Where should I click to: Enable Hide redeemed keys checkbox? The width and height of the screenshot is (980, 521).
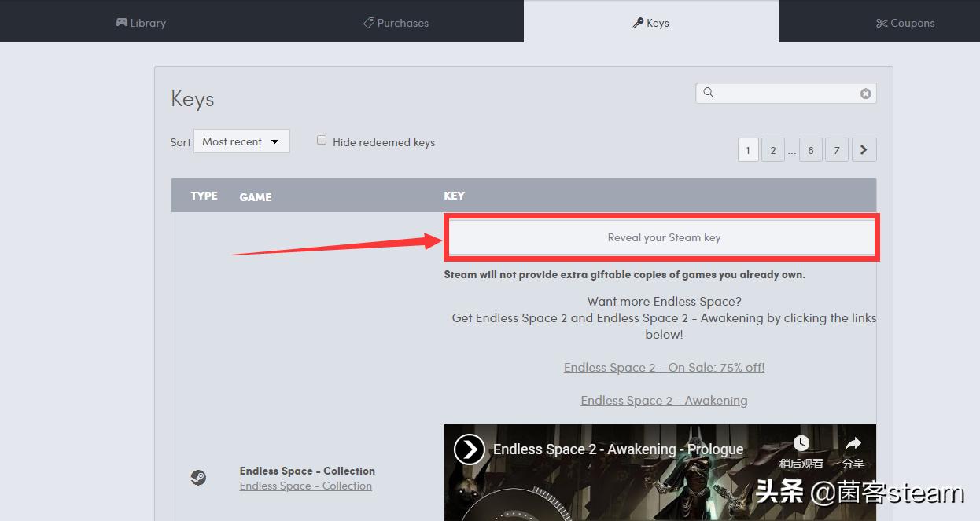(x=322, y=140)
